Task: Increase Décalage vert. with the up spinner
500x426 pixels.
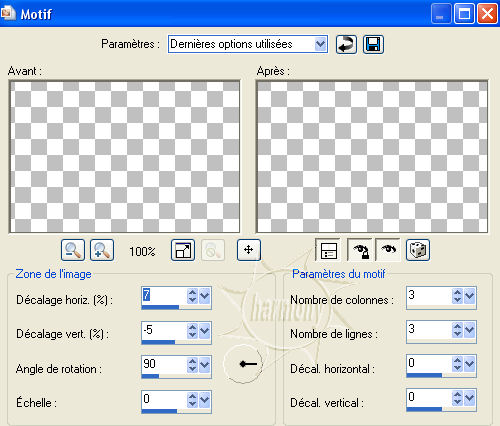Action: point(192,327)
